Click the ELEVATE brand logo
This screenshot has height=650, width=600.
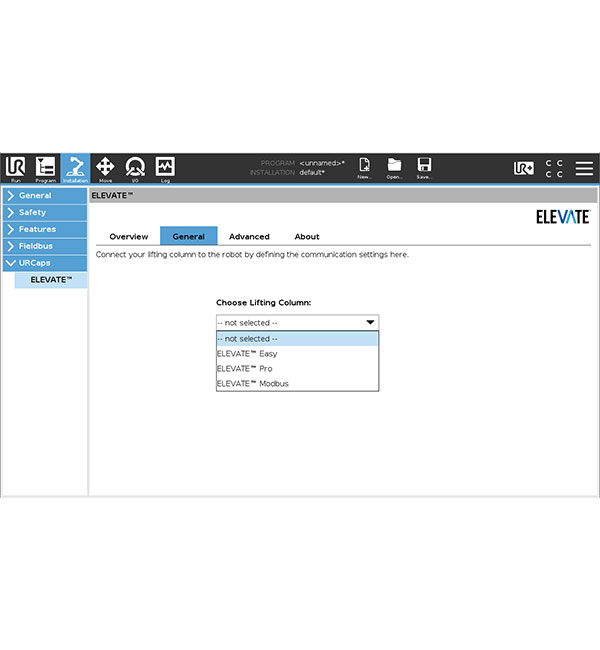tap(563, 217)
